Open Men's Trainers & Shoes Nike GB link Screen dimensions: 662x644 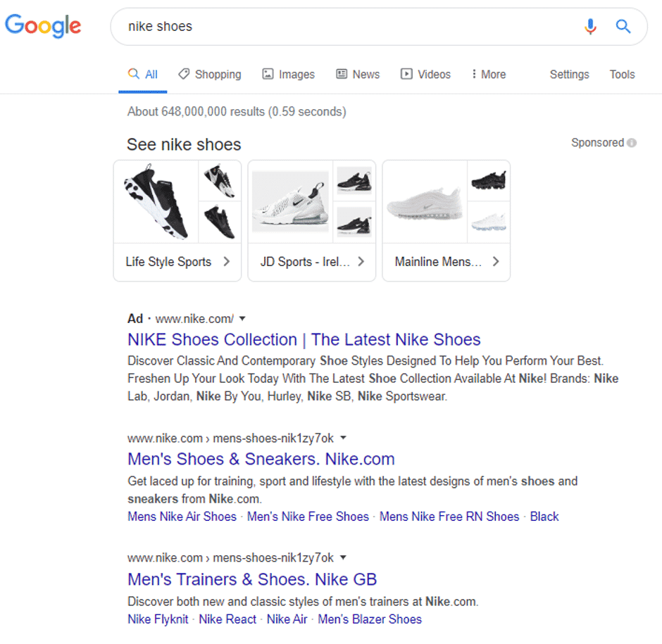click(252, 580)
